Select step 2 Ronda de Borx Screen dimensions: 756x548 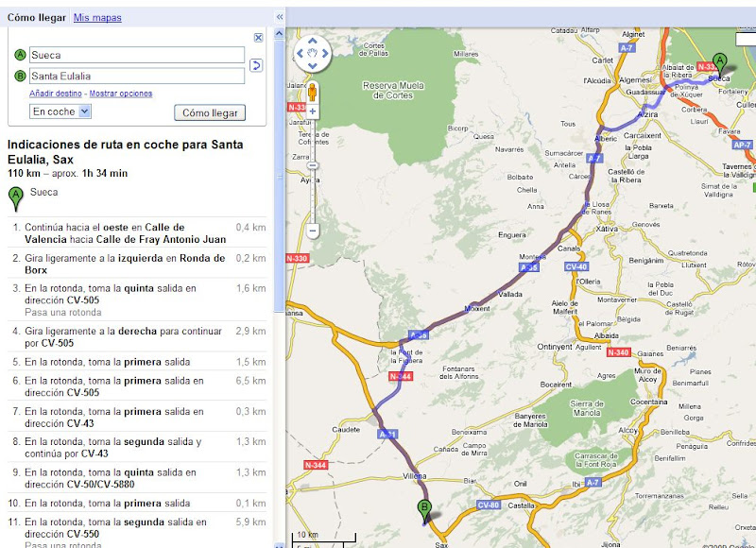pos(137,264)
